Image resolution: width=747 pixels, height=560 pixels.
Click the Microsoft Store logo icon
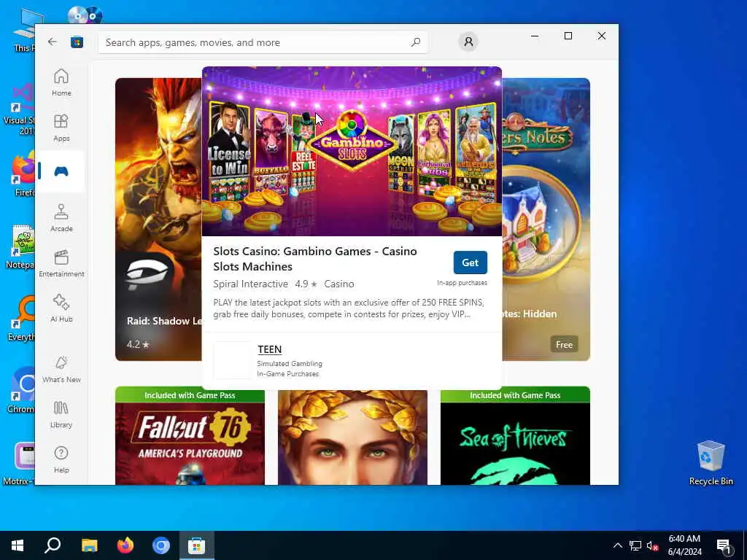(77, 42)
